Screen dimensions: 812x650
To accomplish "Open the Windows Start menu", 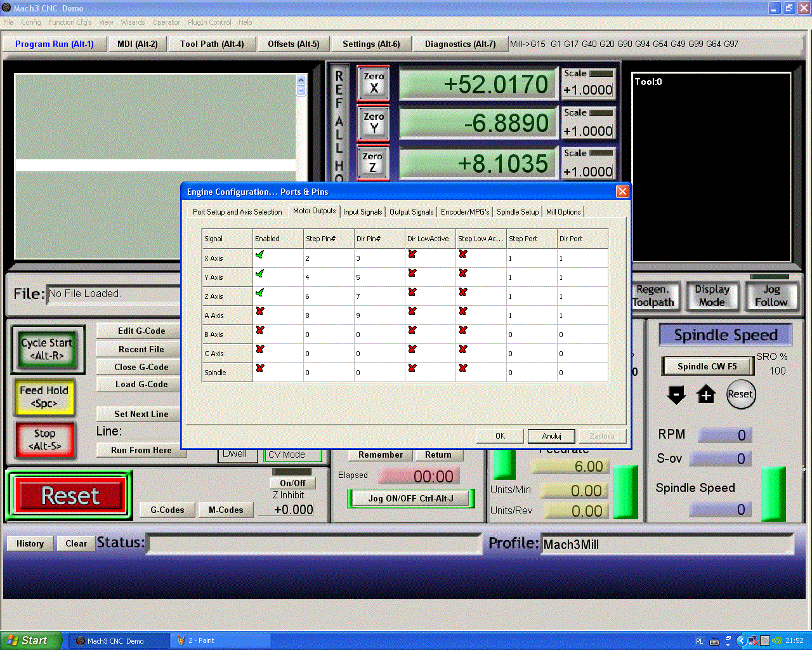I will tap(30, 640).
